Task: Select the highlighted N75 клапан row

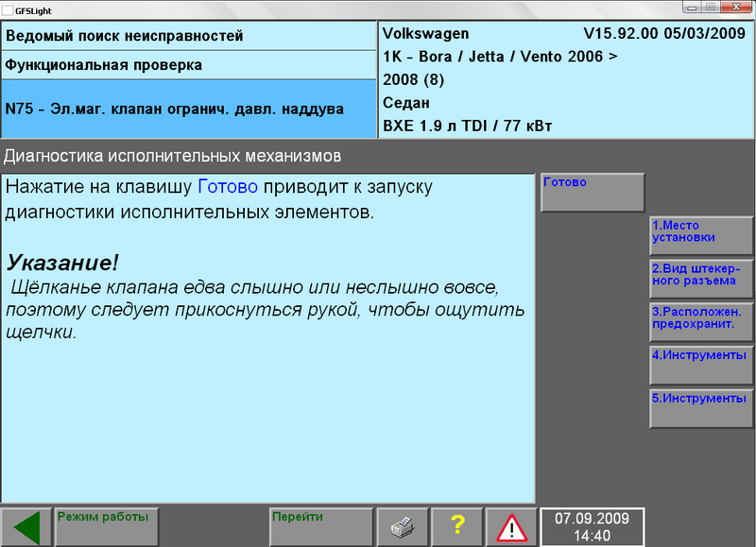Action: [x=188, y=109]
